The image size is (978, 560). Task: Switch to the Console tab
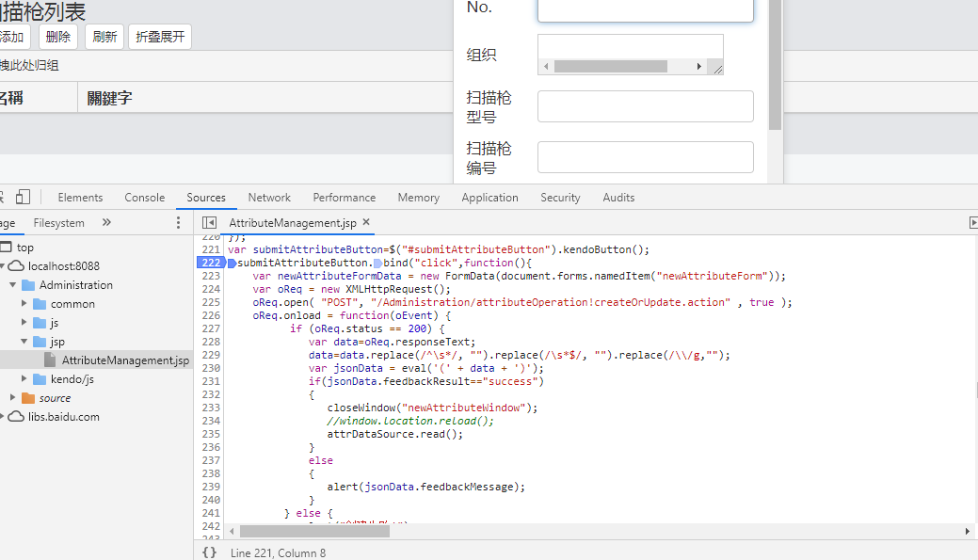click(x=145, y=197)
